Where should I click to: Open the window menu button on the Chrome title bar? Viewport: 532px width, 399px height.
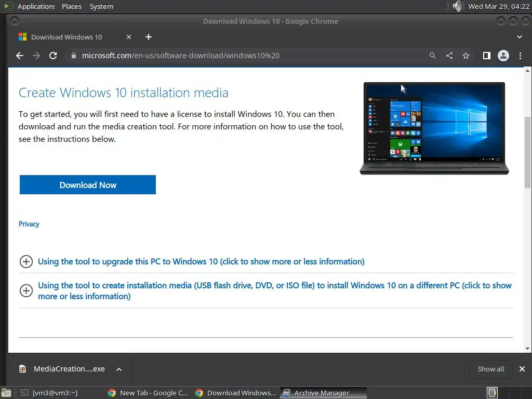14,21
